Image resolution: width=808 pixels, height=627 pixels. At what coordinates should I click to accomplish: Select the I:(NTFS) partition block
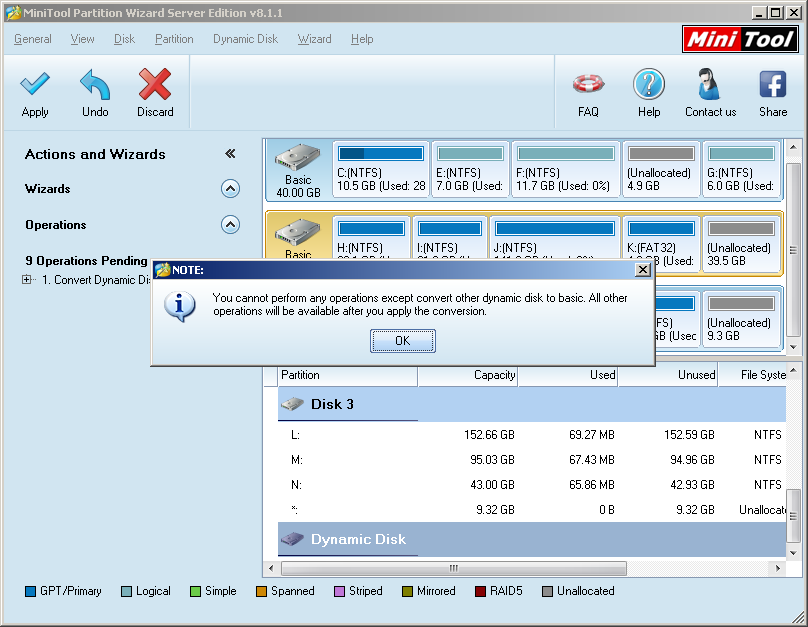coord(450,238)
